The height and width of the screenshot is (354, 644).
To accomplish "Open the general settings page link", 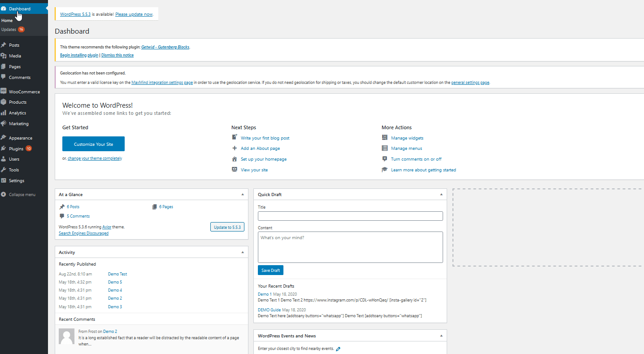I will (470, 83).
